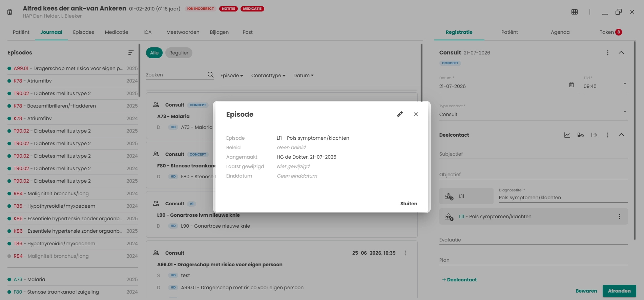The image size is (644, 300).
Task: Click into the Zoeken search field
Action: (176, 75)
